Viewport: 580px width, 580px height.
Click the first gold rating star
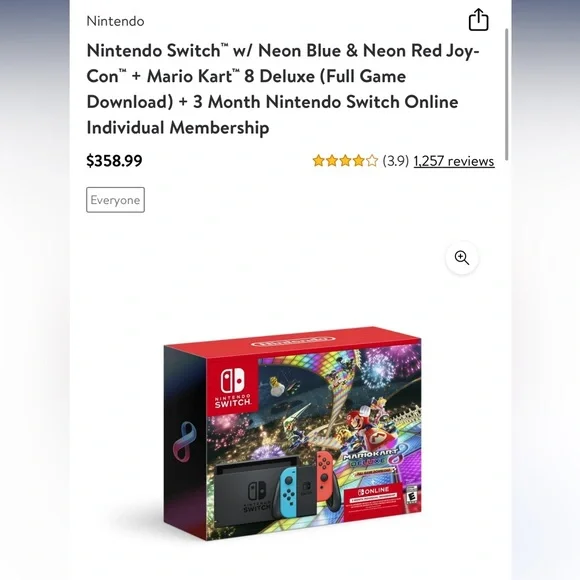(318, 161)
